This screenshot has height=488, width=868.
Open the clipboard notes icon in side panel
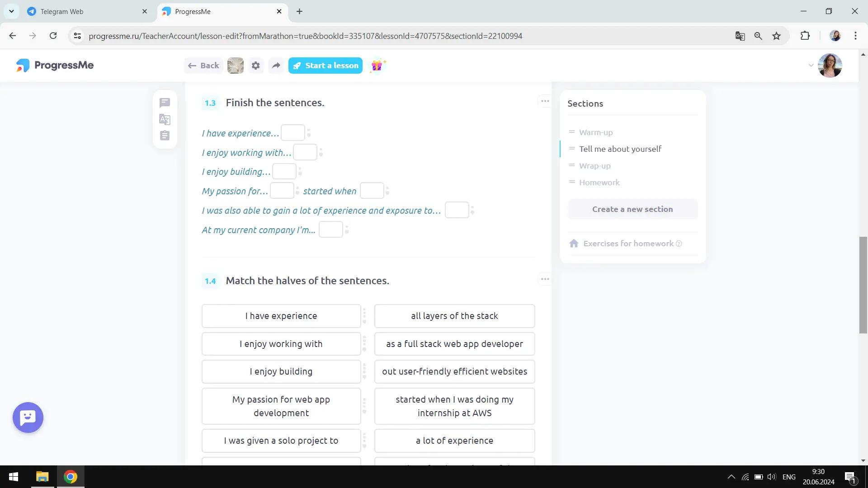pyautogui.click(x=165, y=136)
